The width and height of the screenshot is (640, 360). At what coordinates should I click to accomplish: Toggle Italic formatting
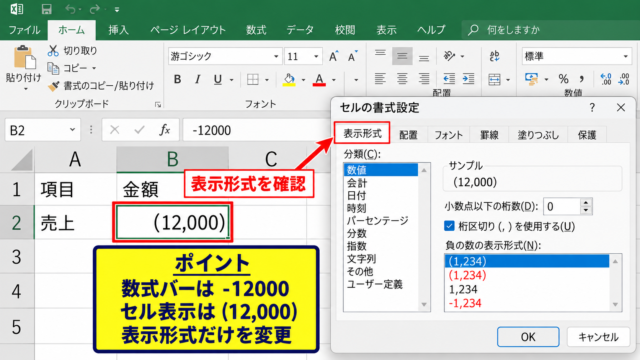(198, 79)
